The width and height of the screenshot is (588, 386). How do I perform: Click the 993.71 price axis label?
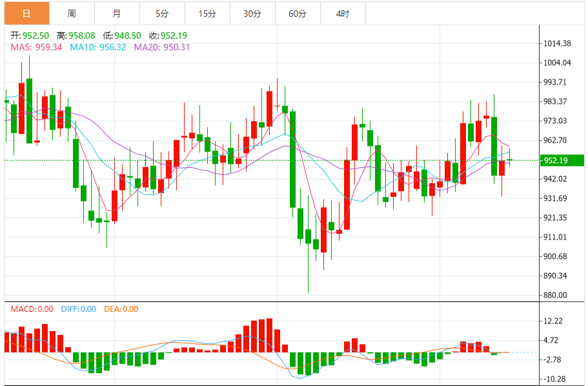point(555,82)
